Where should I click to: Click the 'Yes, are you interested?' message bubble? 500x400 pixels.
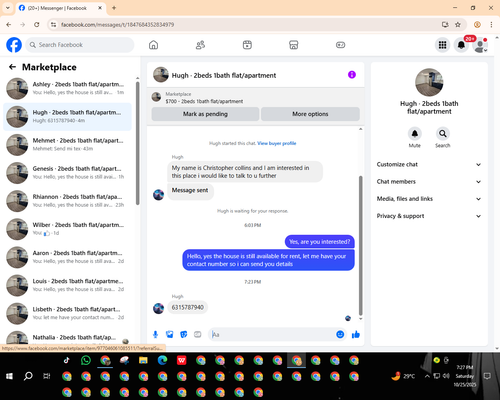tap(319, 242)
